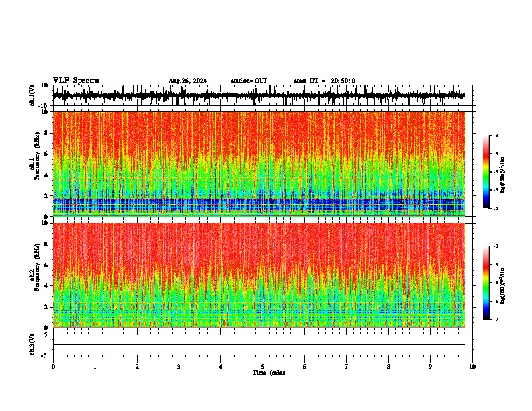Click the "station=OUI" header label

point(249,81)
